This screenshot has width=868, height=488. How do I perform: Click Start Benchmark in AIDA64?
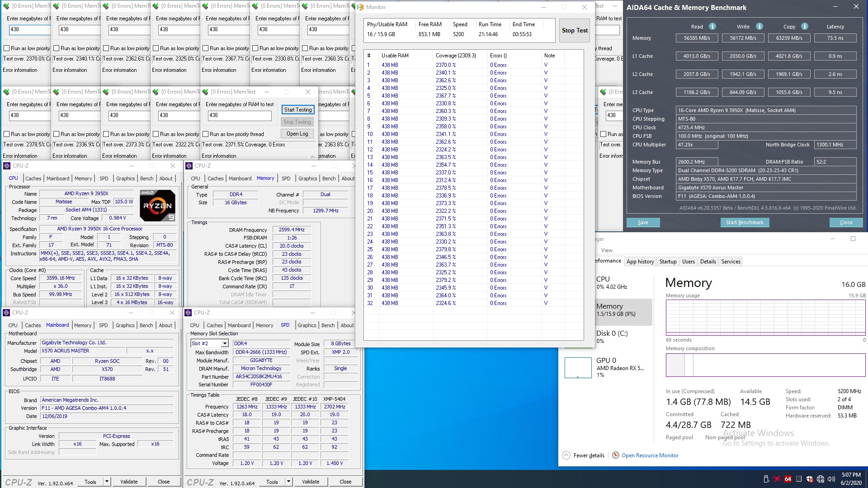pos(745,222)
